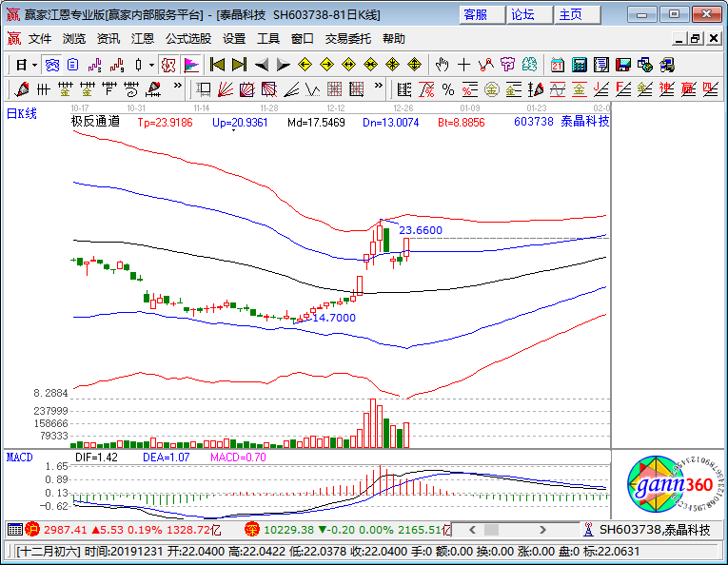728x565 pixels.
Task: Click the yellow diamond horizontal compress icon
Action: pyautogui.click(x=370, y=65)
